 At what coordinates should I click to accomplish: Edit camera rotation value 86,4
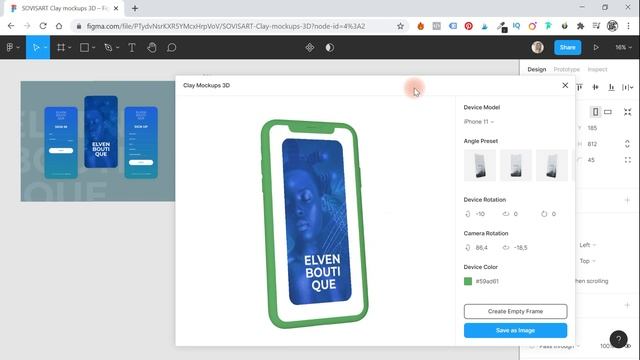[482, 248]
